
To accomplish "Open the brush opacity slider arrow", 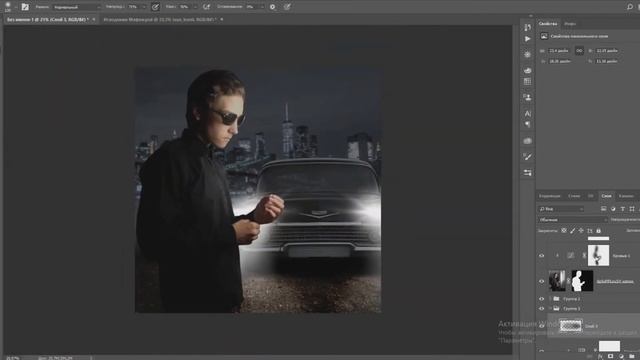I will pyautogui.click(x=144, y=7).
